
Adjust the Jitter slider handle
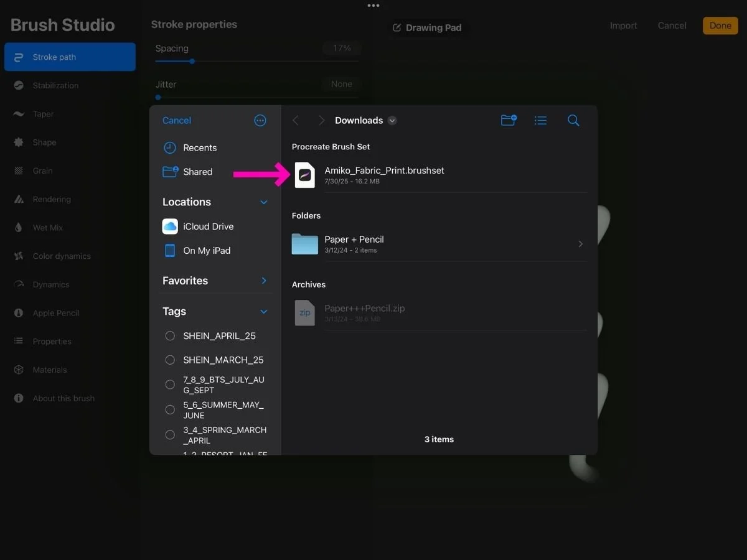pos(158,98)
